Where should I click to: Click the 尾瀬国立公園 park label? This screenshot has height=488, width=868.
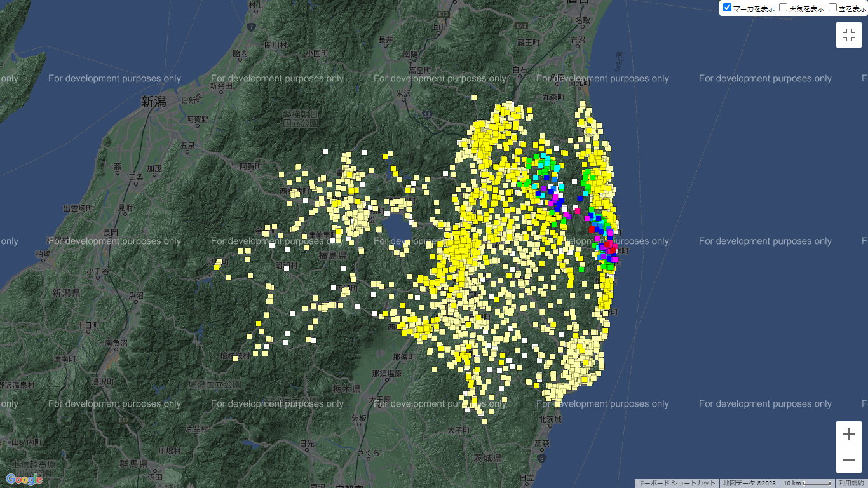215,384
